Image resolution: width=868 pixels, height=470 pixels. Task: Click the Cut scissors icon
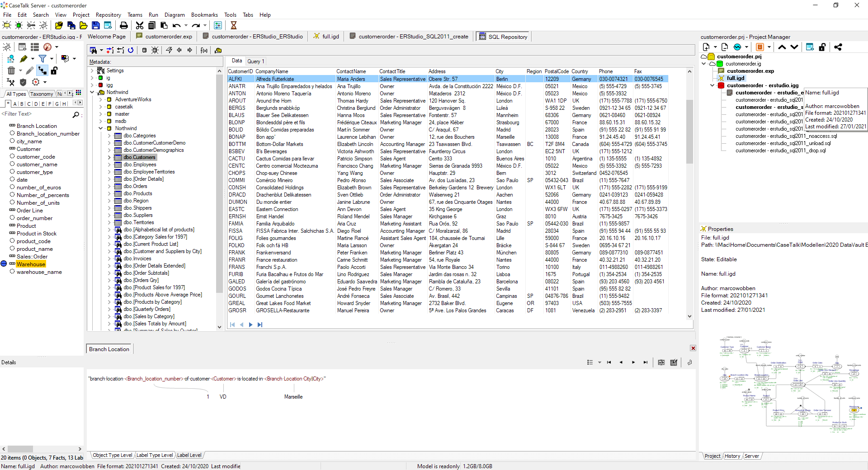pos(140,25)
